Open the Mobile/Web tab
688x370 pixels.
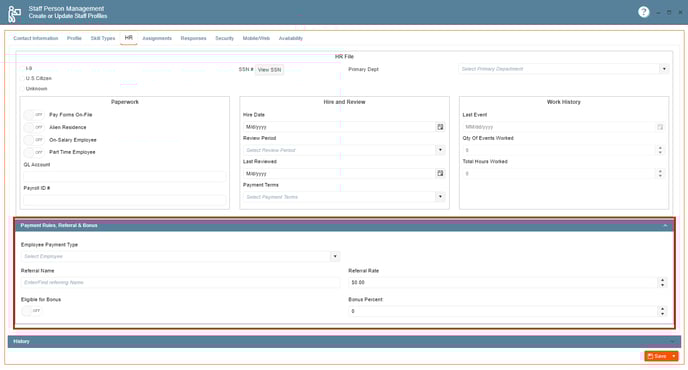[x=256, y=38]
